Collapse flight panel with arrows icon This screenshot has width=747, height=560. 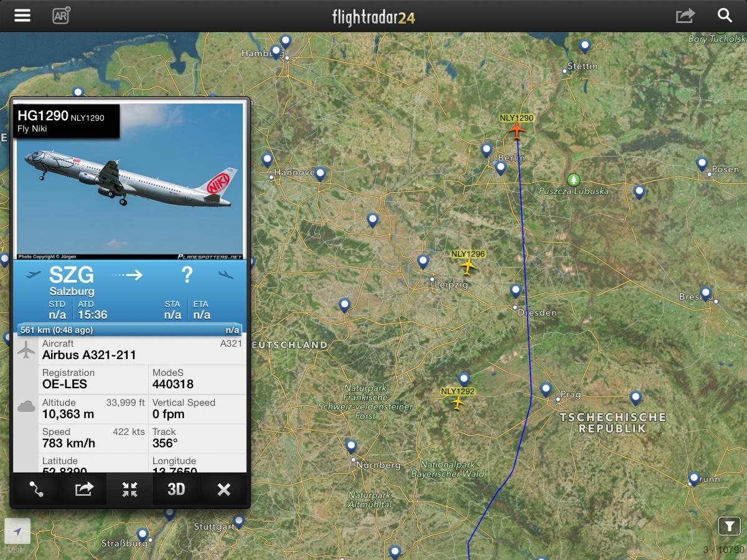coord(129,490)
